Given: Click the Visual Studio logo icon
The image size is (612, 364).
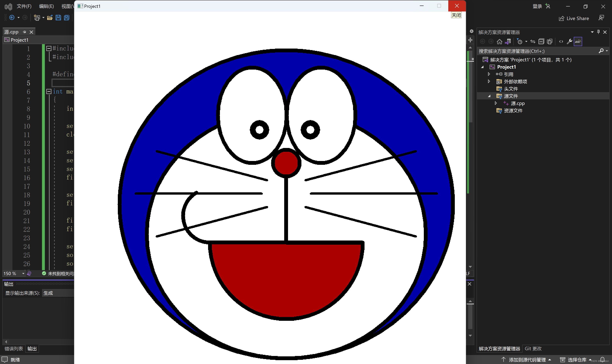Looking at the screenshot, I should pos(8,6).
